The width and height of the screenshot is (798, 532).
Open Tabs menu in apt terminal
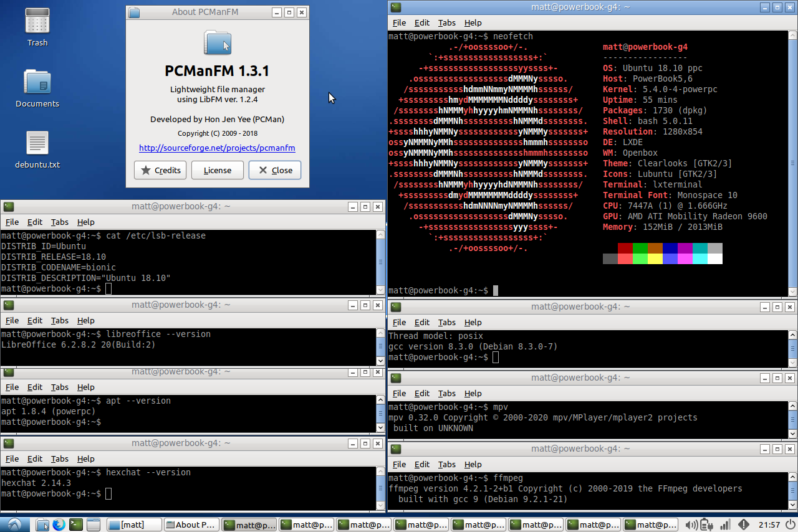(60, 387)
